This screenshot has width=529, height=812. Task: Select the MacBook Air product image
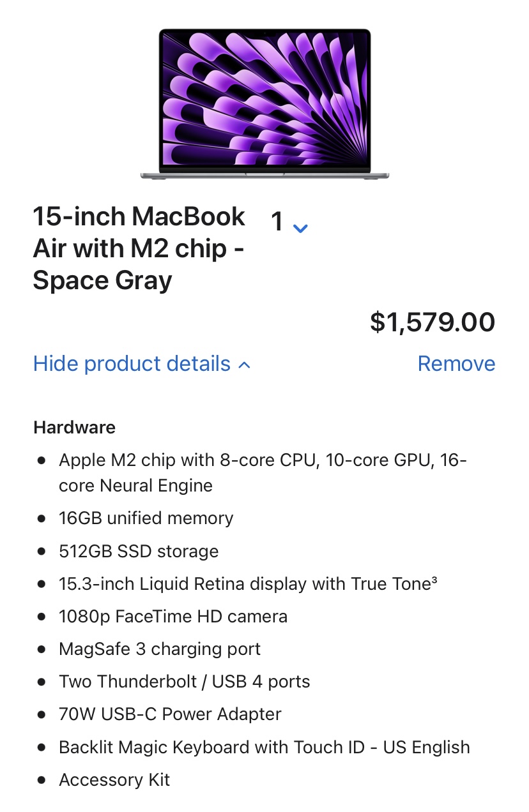(264, 102)
